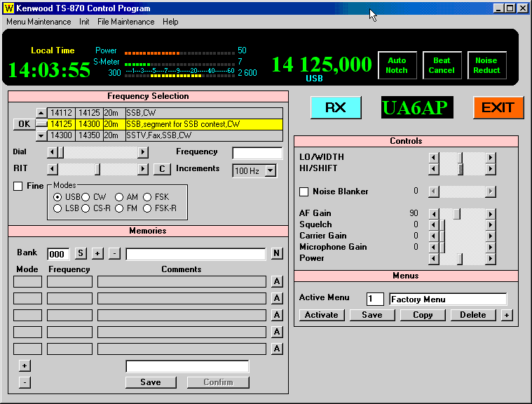Increase Squelch with right arrow
The image size is (532, 404).
490,224
